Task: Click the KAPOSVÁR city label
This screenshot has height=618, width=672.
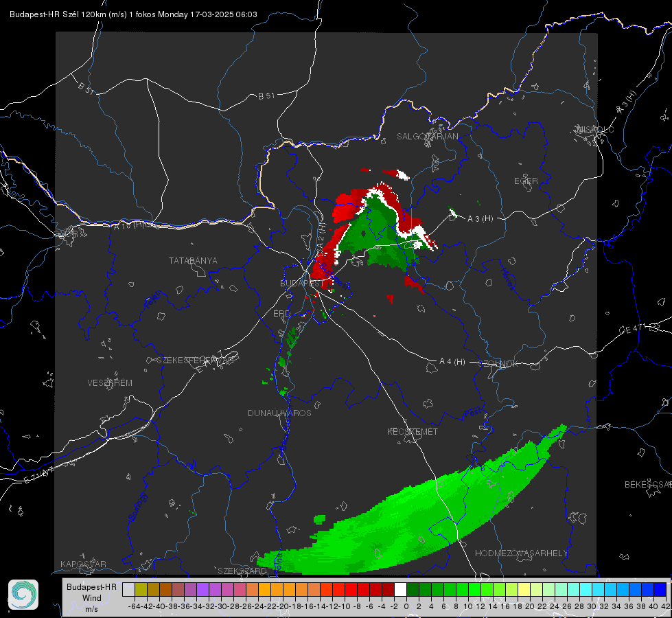Action: coord(83,564)
